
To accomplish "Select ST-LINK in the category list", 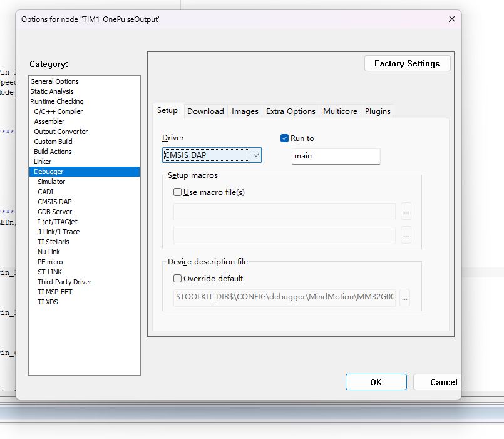I will pos(49,272).
